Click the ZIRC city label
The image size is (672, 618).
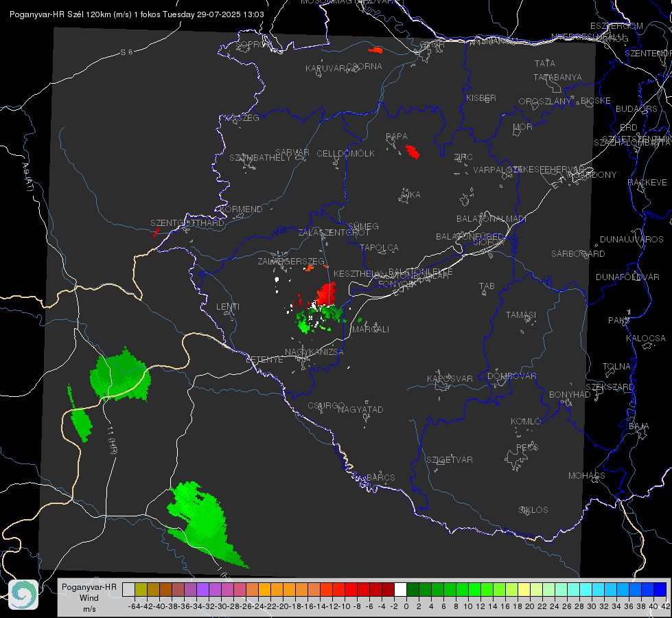coord(463,157)
